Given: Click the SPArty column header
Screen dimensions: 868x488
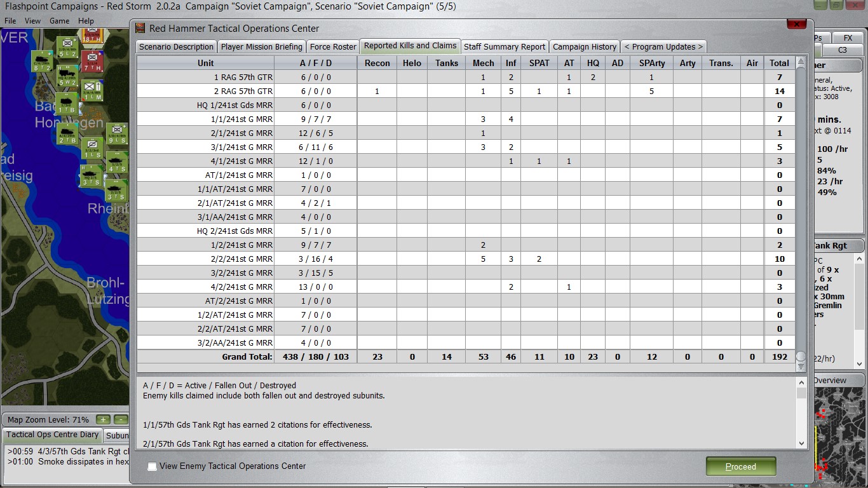Looking at the screenshot, I should (x=652, y=63).
